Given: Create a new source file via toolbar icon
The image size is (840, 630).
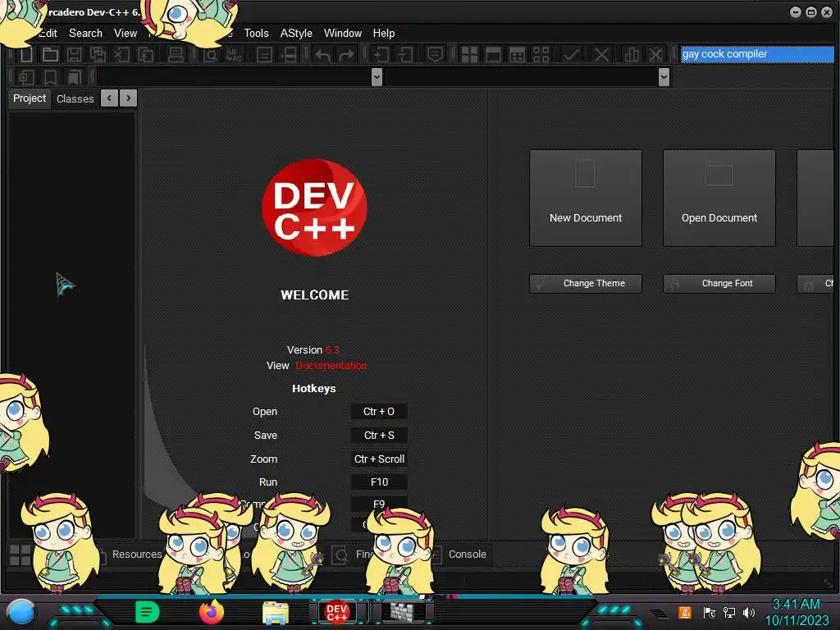Looking at the screenshot, I should (x=26, y=54).
